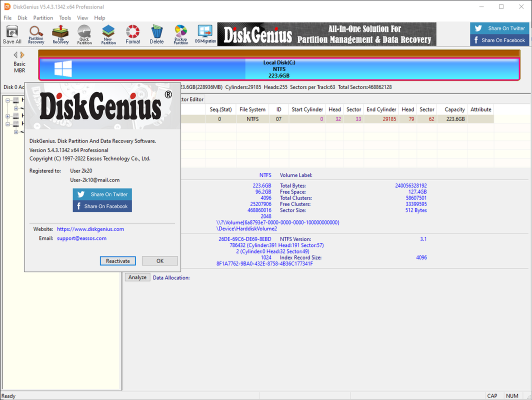Go to next disk with right arrow
The width and height of the screenshot is (532, 400).
point(22,54)
